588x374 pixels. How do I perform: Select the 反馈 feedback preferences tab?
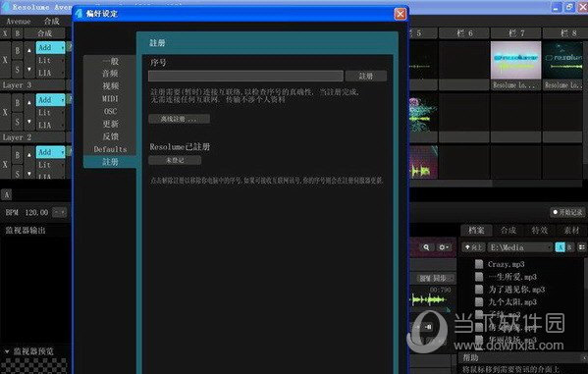pos(110,136)
